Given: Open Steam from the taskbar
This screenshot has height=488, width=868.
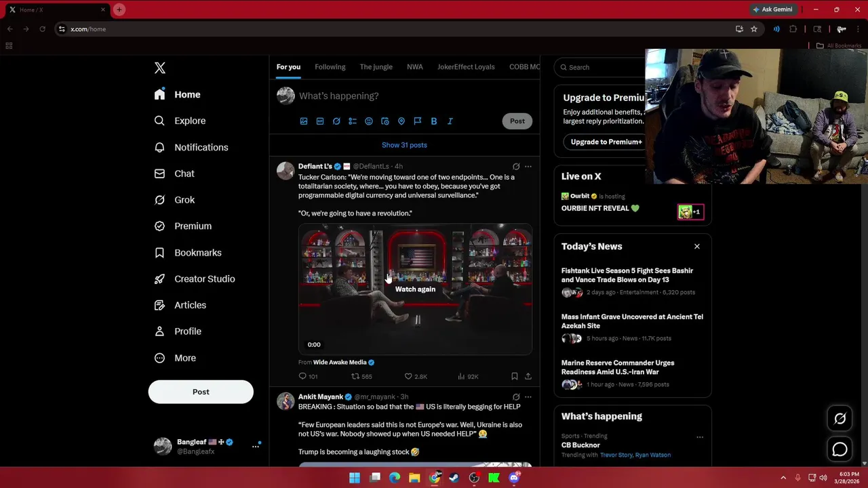Looking at the screenshot, I should point(454,478).
